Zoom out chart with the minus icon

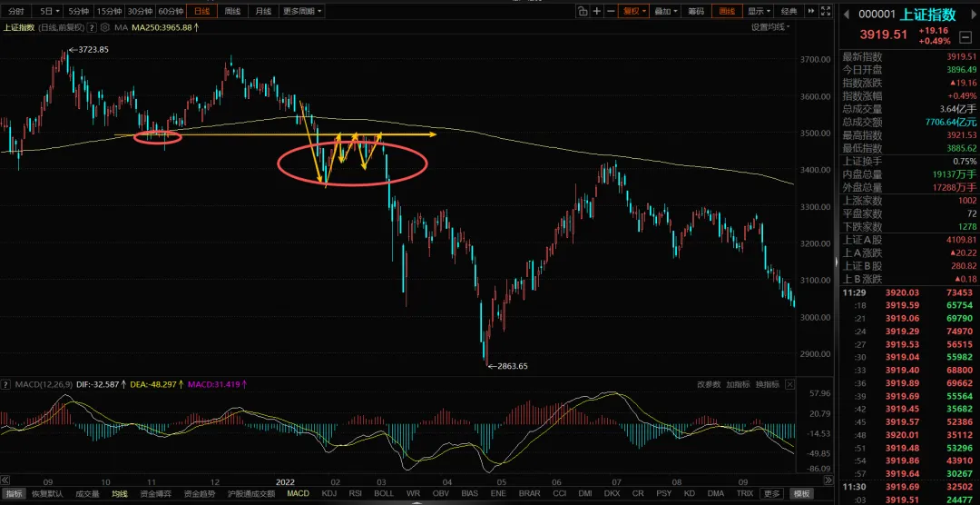pyautogui.click(x=610, y=11)
